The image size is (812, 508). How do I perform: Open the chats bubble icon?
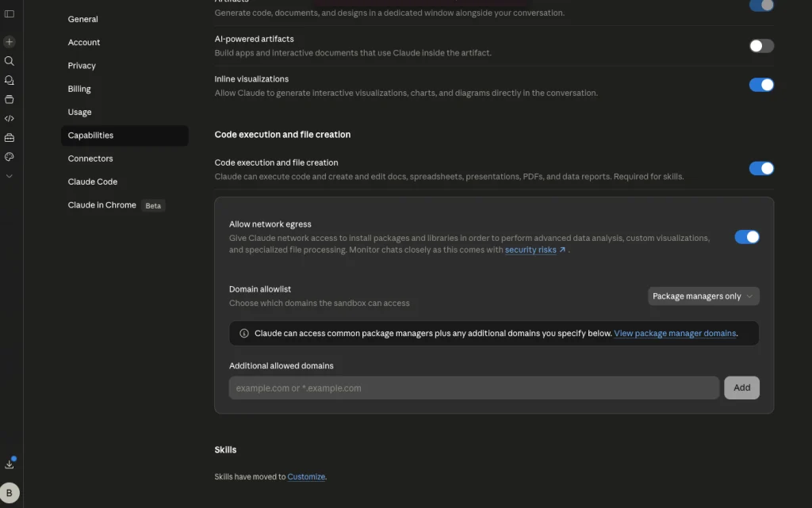coord(10,80)
